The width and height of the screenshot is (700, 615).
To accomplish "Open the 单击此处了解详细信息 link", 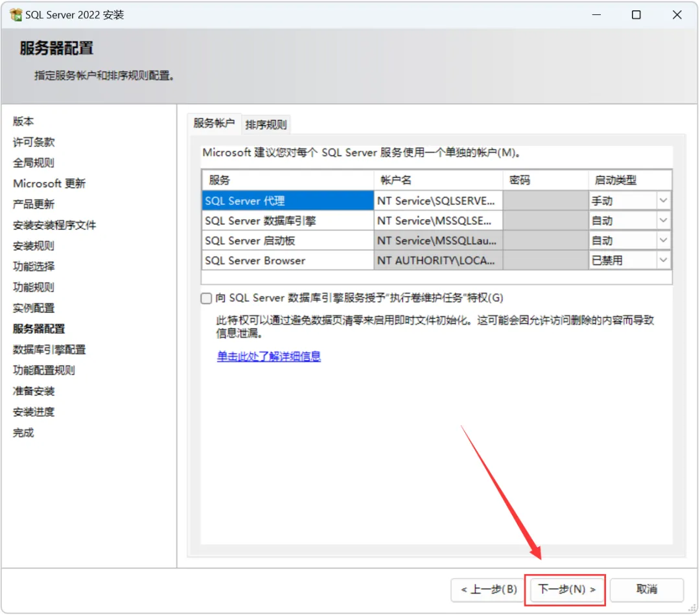I will tap(269, 356).
